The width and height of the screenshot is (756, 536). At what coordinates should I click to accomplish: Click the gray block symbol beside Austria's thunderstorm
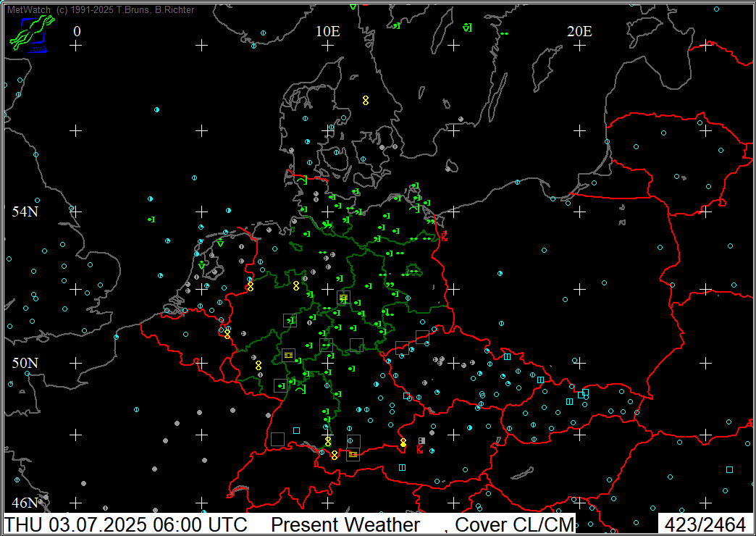point(422,440)
